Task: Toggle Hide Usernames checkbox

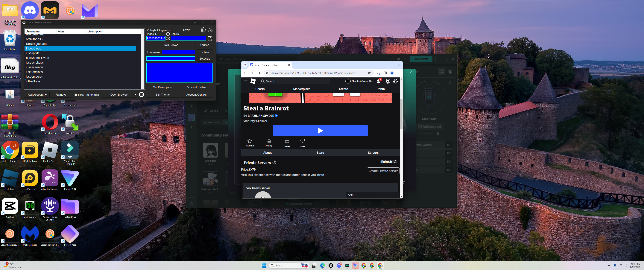Action: coord(76,95)
